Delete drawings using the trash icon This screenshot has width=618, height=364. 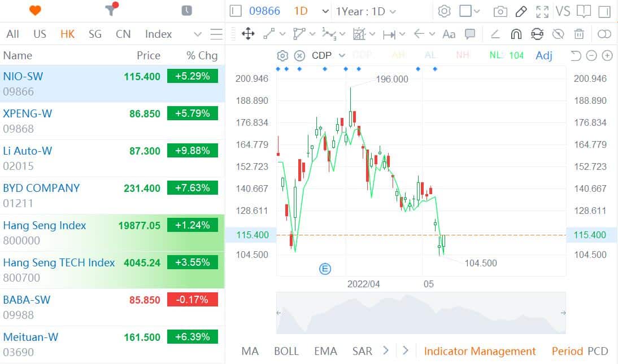pyautogui.click(x=578, y=34)
